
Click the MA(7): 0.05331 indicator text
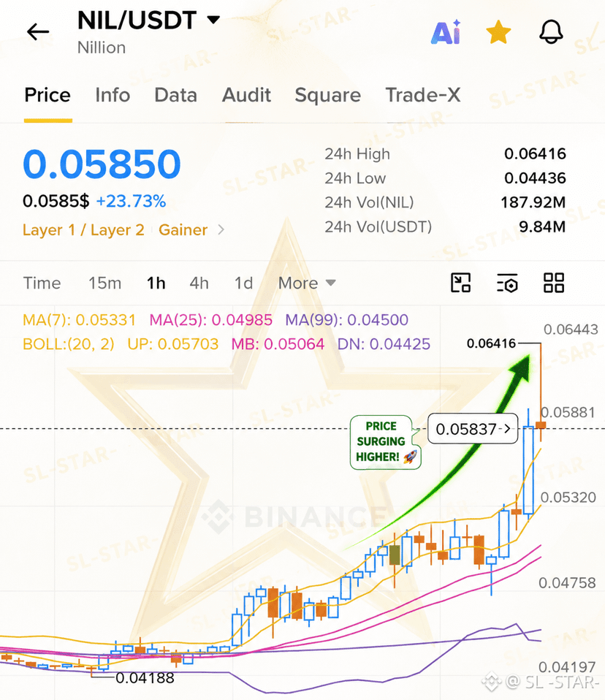(79, 320)
